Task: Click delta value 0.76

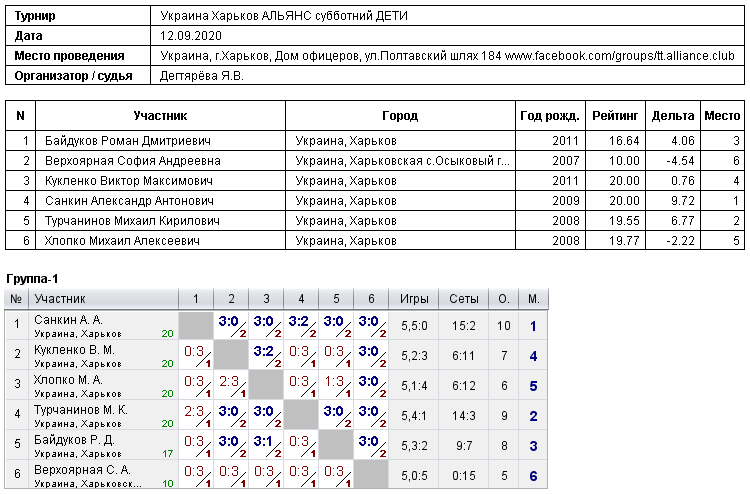Action: 683,181
